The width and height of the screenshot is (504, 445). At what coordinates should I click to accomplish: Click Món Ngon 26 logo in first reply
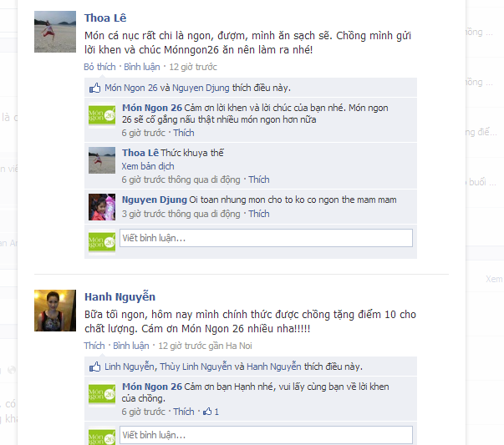pyautogui.click(x=102, y=115)
